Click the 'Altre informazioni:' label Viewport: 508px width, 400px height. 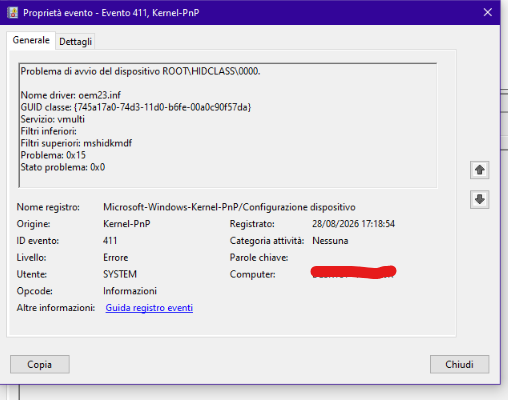point(56,307)
